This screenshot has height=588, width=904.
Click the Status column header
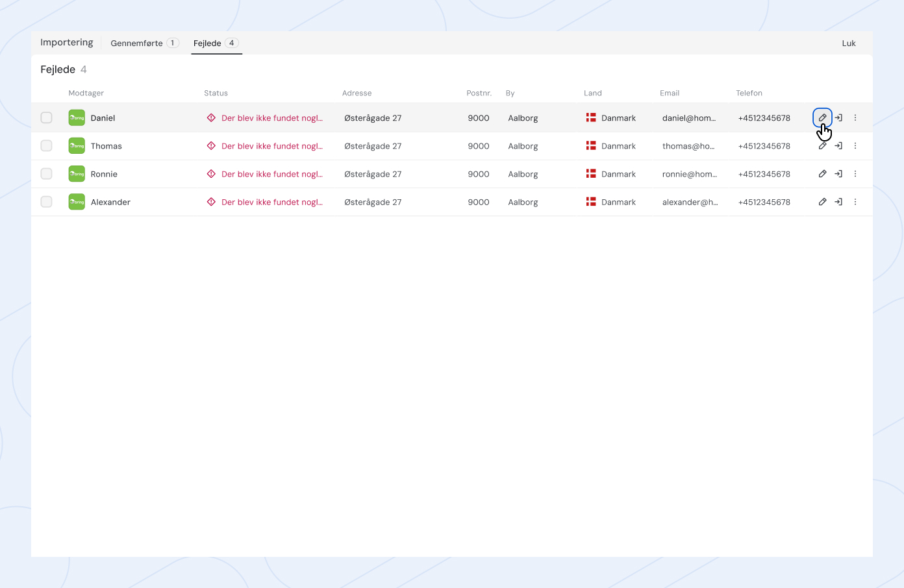216,93
